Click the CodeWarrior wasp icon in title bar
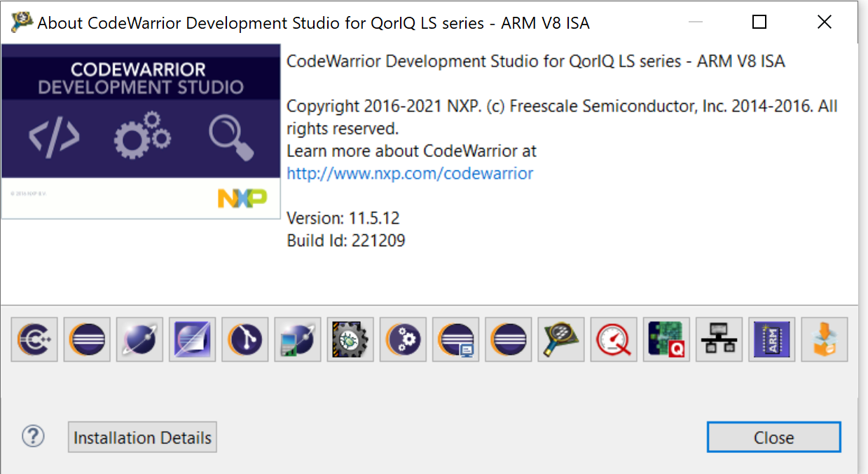Image resolution: width=868 pixels, height=474 pixels. tap(21, 21)
